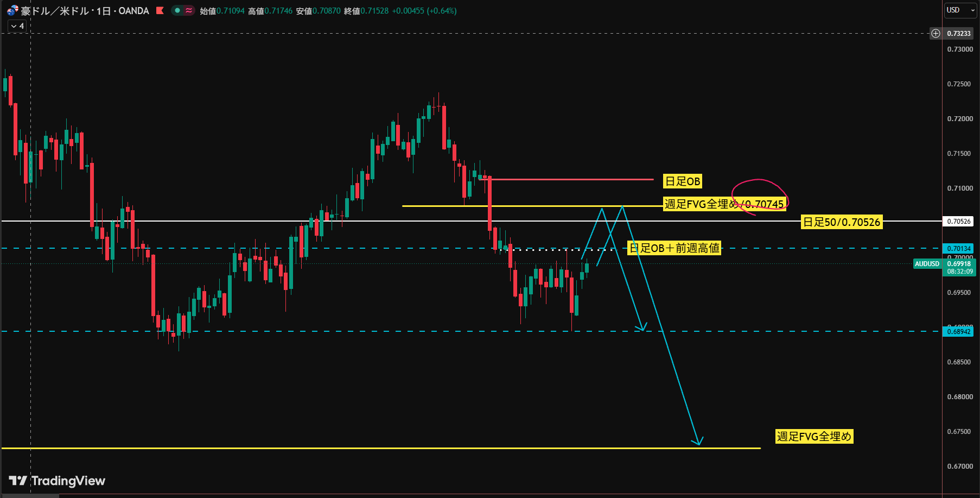The image size is (980, 498).
Task: Click the 0.70526 price axis label
Action: (x=959, y=222)
